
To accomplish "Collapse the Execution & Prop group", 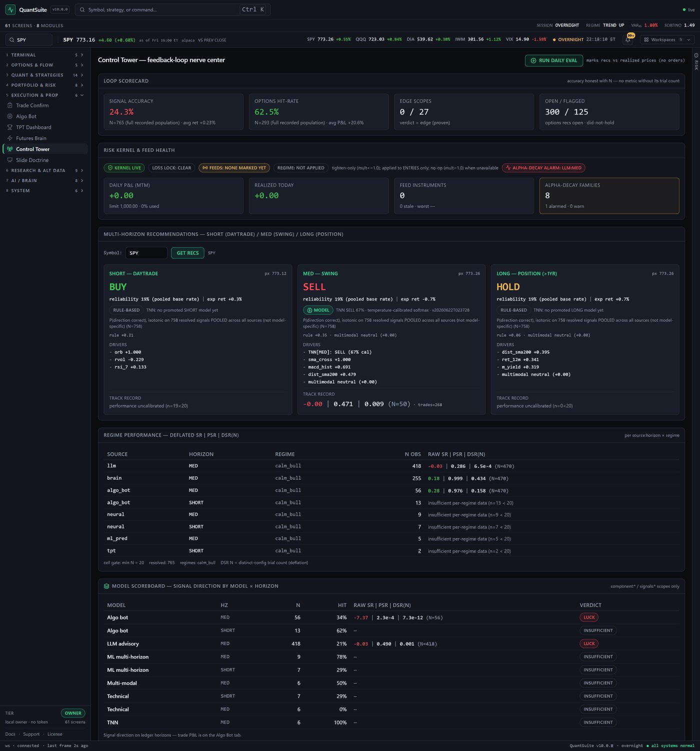I will pos(45,95).
